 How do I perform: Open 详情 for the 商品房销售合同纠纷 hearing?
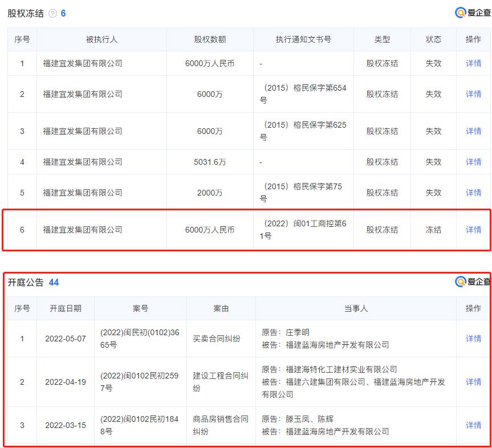(x=473, y=424)
